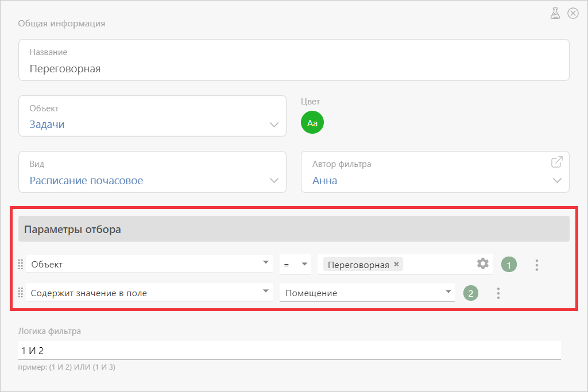Open the Содержит значение в поле dropdown
Image resolution: width=588 pixels, height=392 pixels.
[149, 292]
